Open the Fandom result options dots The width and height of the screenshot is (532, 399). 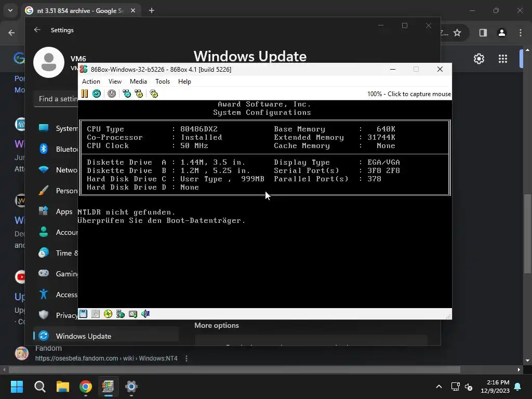(187, 358)
